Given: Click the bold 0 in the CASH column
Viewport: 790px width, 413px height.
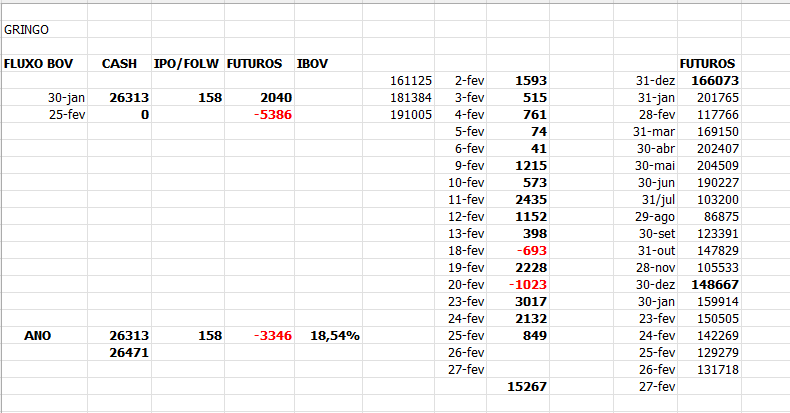Looking at the screenshot, I should [x=119, y=115].
